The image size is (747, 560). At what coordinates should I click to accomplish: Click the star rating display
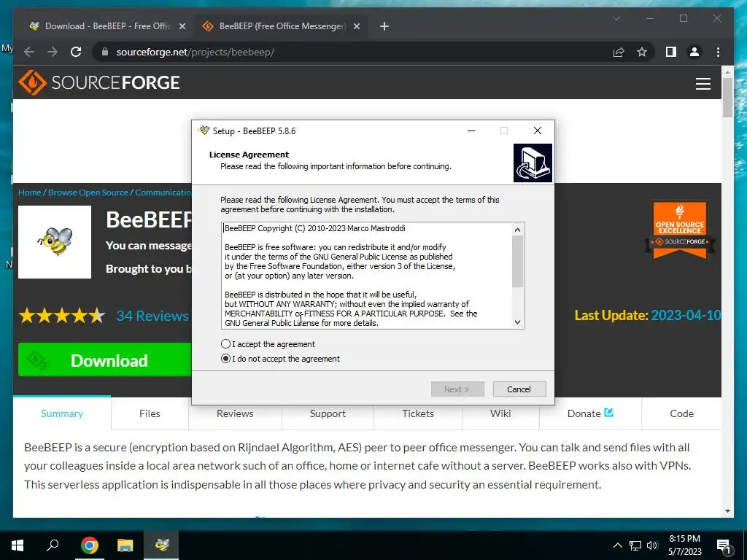coord(61,315)
